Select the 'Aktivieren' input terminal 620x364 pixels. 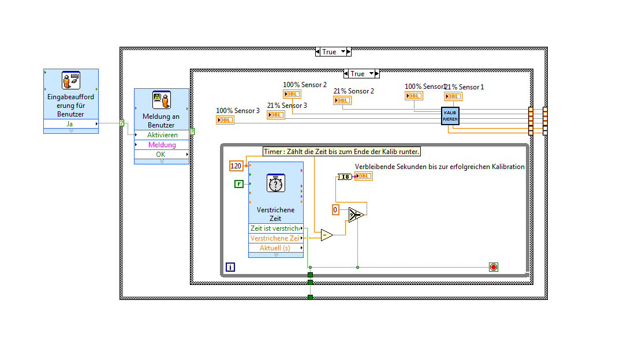coord(162,135)
